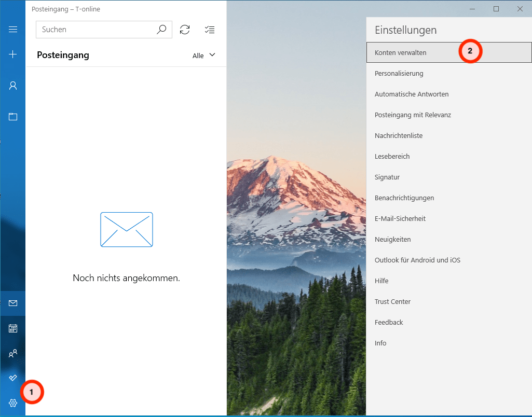Open Personalisierung settings
Screen dimensions: 532x417
click(x=399, y=74)
